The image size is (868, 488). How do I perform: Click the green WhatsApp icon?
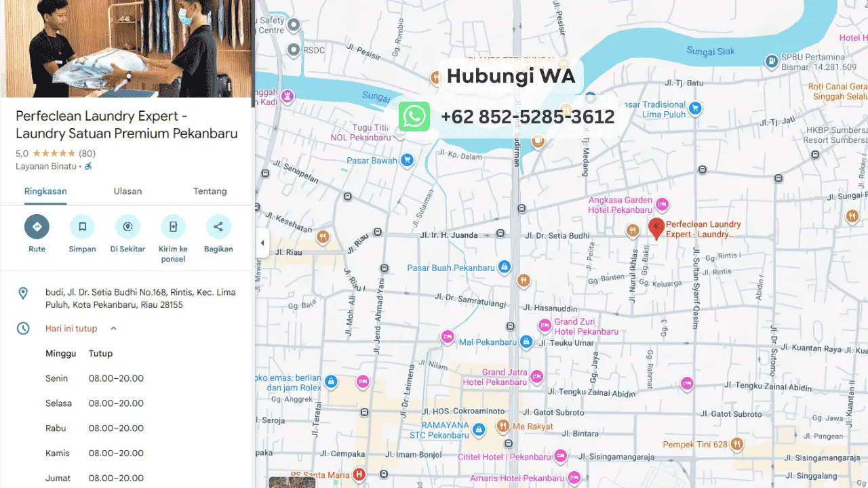tap(414, 117)
